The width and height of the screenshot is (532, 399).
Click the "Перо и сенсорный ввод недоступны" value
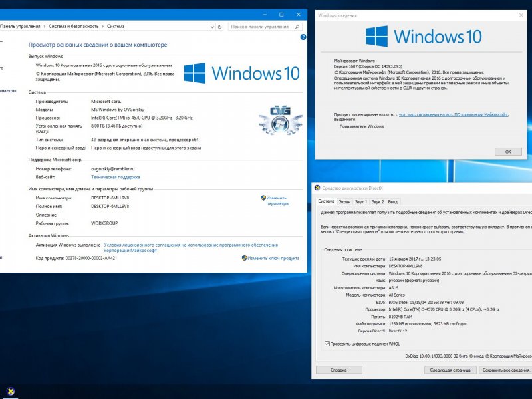[146, 148]
